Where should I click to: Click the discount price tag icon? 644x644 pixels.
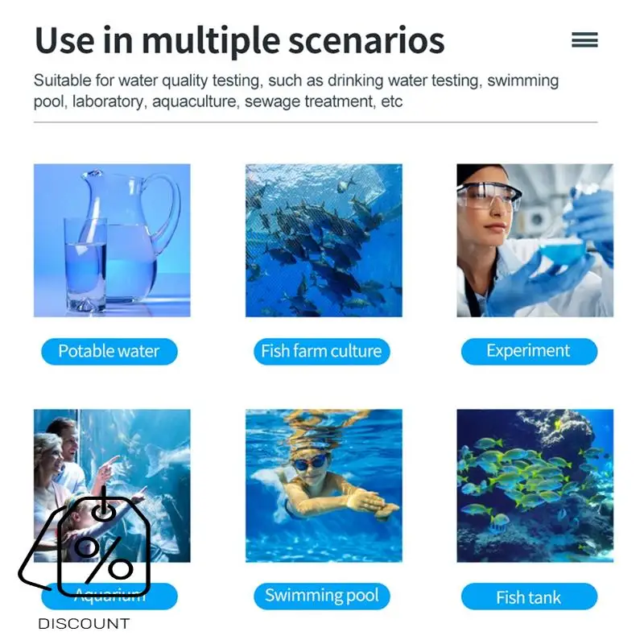[x=85, y=541]
